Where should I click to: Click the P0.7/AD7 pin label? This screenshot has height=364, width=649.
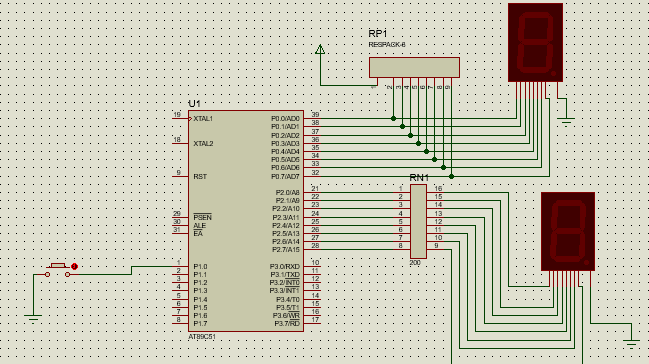pyautogui.click(x=285, y=177)
